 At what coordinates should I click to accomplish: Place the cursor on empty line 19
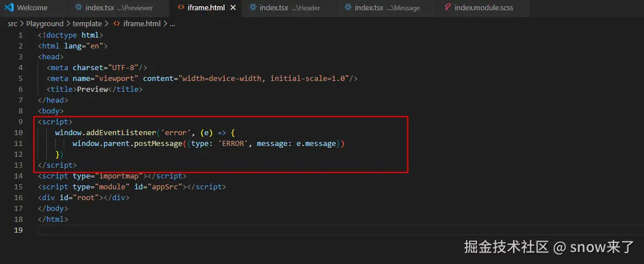click(x=340, y=230)
